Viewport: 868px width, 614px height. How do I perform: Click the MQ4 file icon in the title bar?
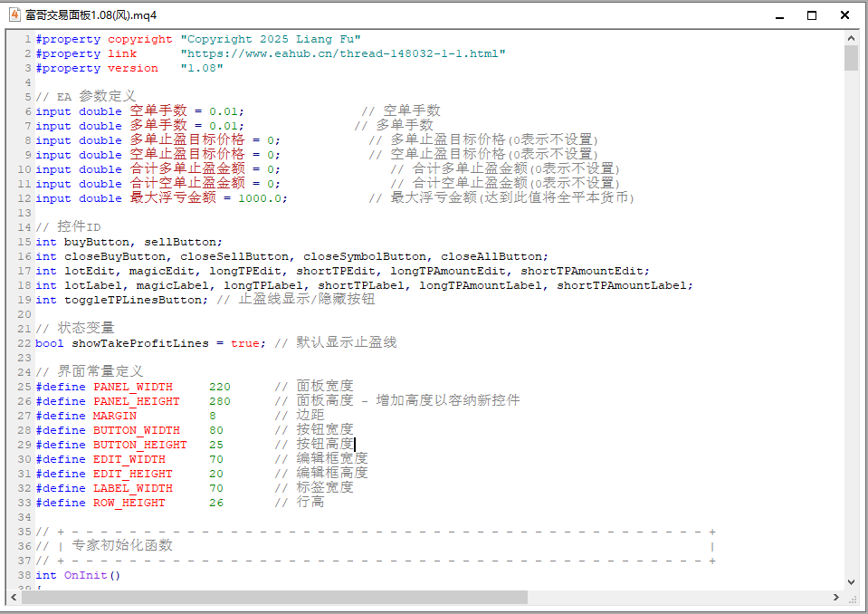13,14
